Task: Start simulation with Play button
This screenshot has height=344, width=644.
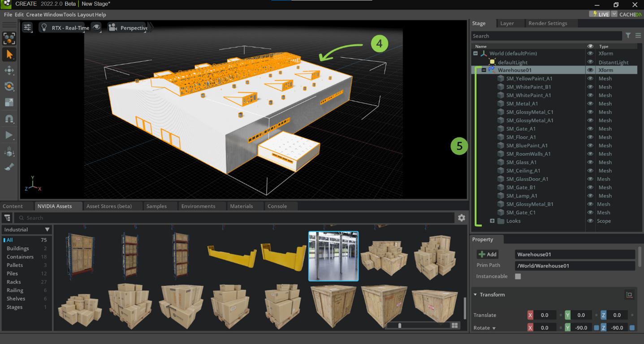Action: [9, 135]
